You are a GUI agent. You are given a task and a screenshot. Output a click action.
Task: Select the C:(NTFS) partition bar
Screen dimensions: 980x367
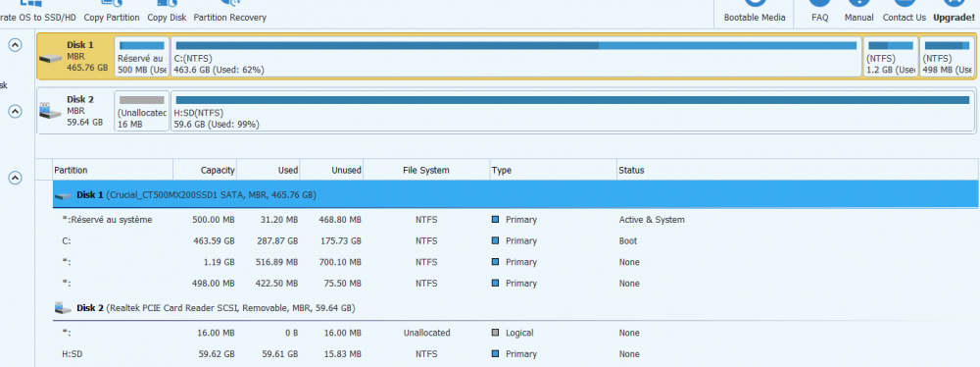[516, 56]
